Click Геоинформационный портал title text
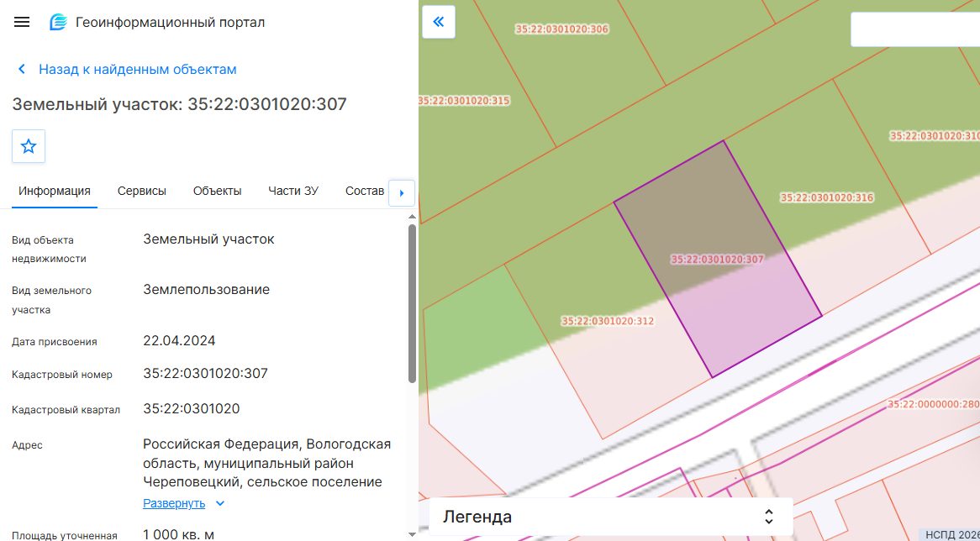Image resolution: width=980 pixels, height=541 pixels. coord(170,23)
